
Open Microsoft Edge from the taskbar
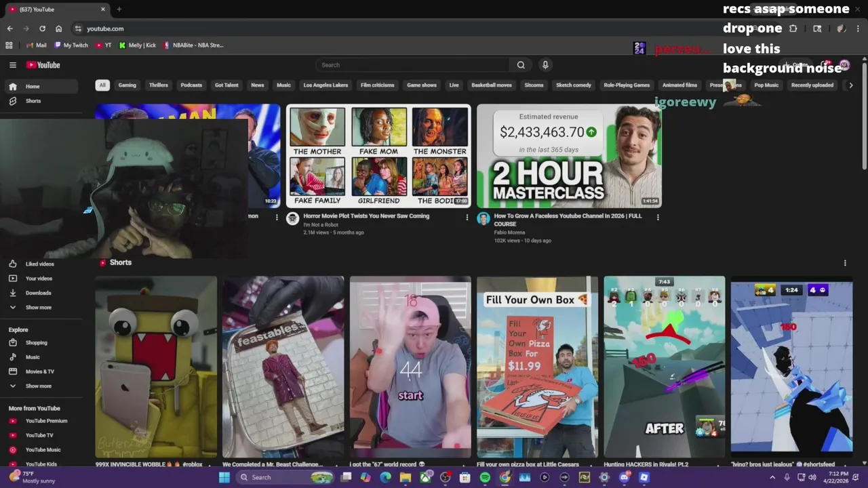pyautogui.click(x=385, y=477)
